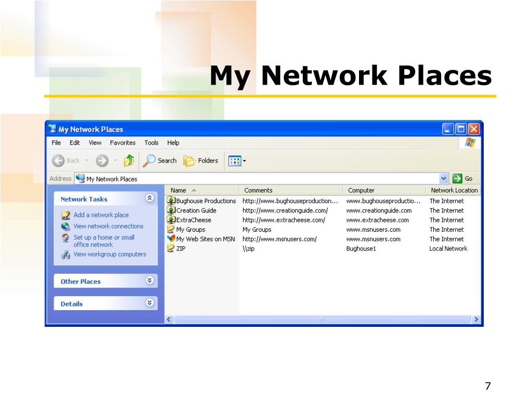The width and height of the screenshot is (532, 399).
Task: Click the Set up home network icon
Action: coord(65,238)
